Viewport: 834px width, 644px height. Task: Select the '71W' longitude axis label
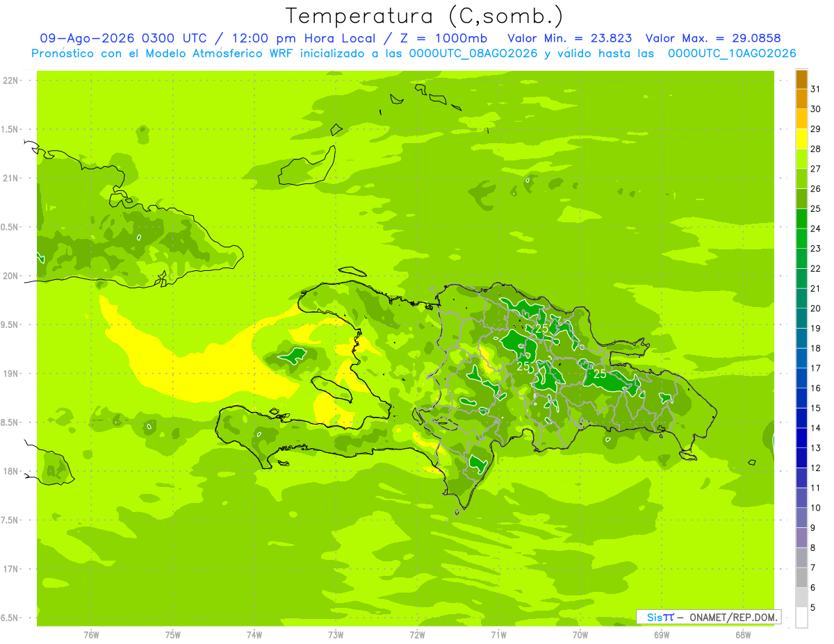pos(499,635)
